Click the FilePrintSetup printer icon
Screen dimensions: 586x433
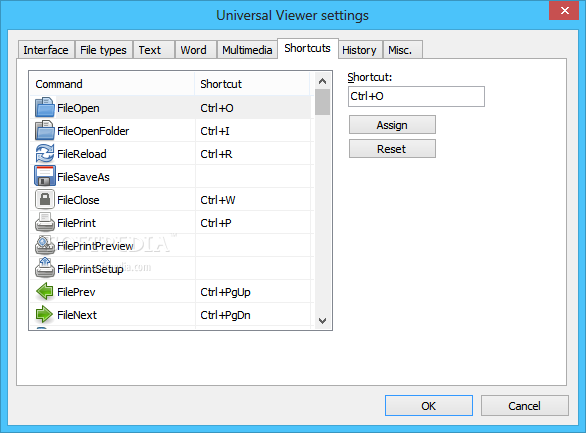(x=45, y=268)
